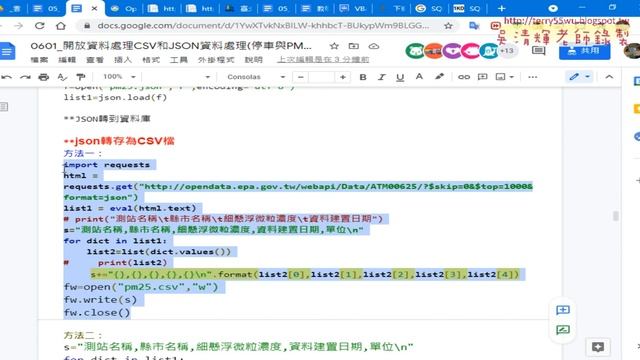Image resolution: width=640 pixels, height=360 pixels.
Task: Click the font size input field
Action: tap(322, 77)
